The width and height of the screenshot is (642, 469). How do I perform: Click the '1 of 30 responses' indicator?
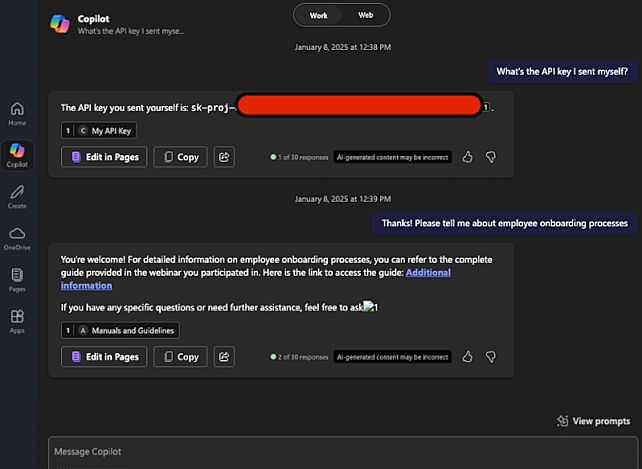pos(299,157)
